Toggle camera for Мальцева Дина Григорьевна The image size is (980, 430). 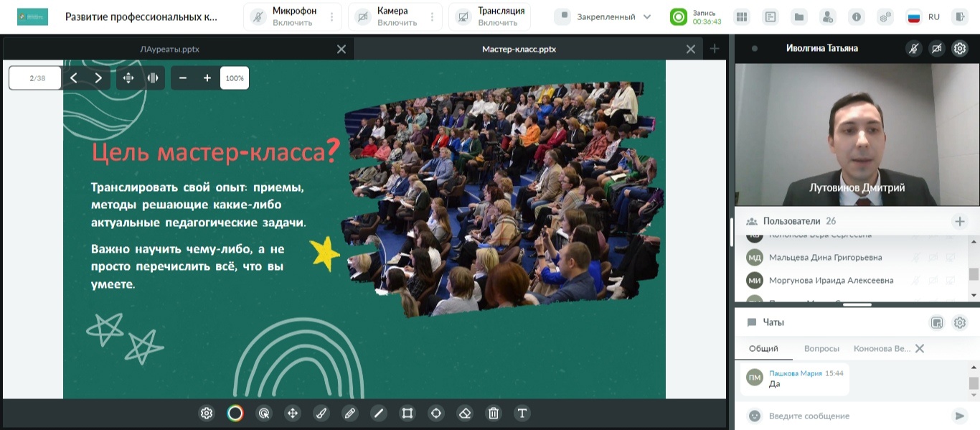coord(933,257)
